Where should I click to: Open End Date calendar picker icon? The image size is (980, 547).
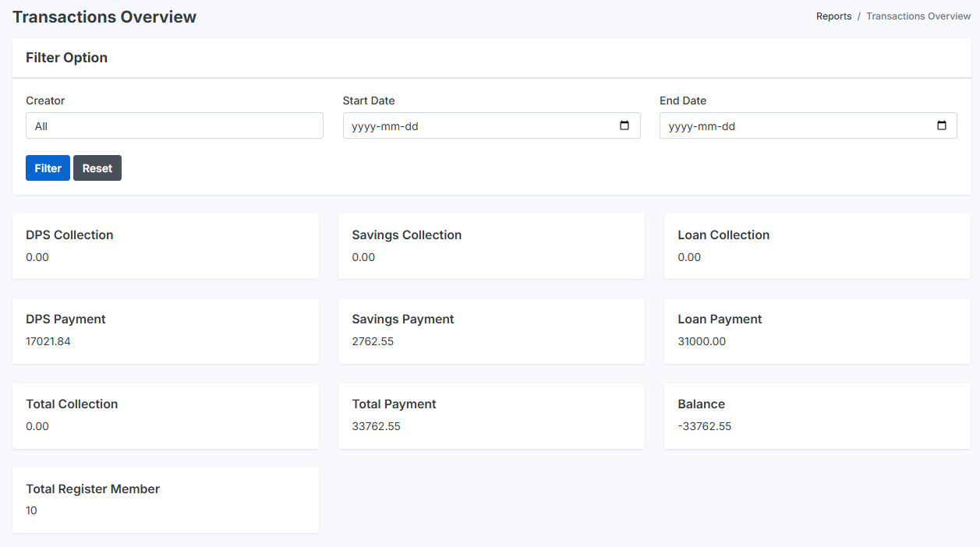(x=941, y=125)
